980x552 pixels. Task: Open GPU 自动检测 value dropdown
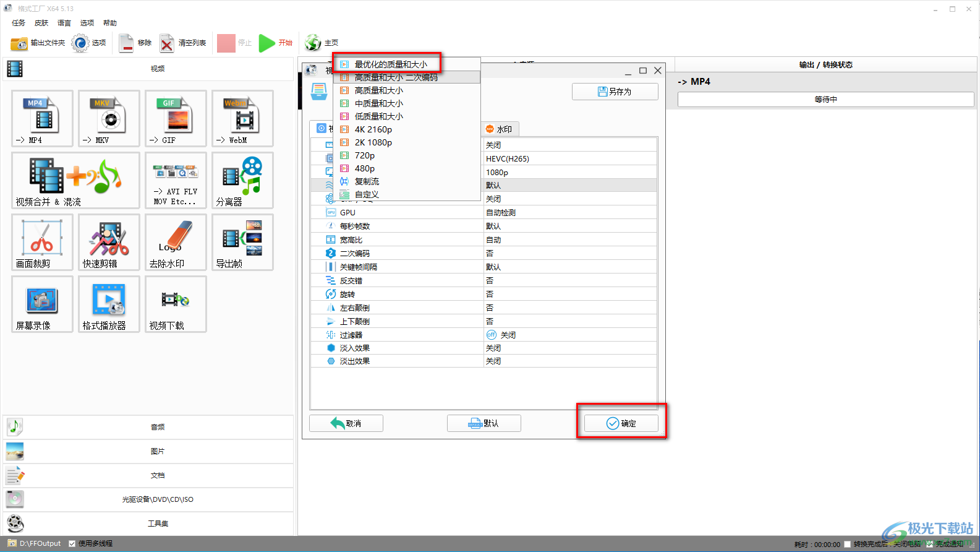569,212
